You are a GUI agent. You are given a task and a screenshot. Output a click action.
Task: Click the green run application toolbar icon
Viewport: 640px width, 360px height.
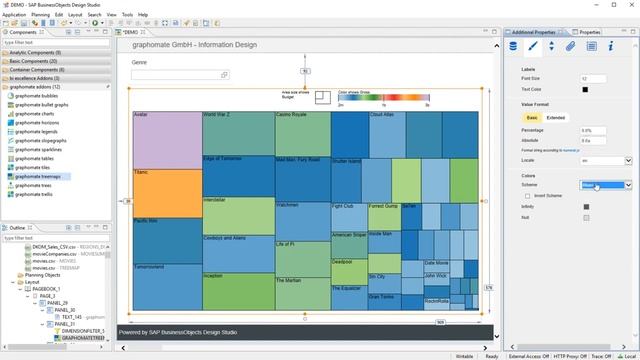point(95,23)
